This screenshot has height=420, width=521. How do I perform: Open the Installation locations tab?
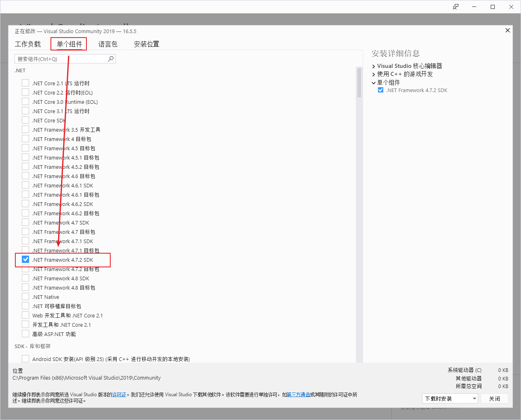click(x=147, y=44)
